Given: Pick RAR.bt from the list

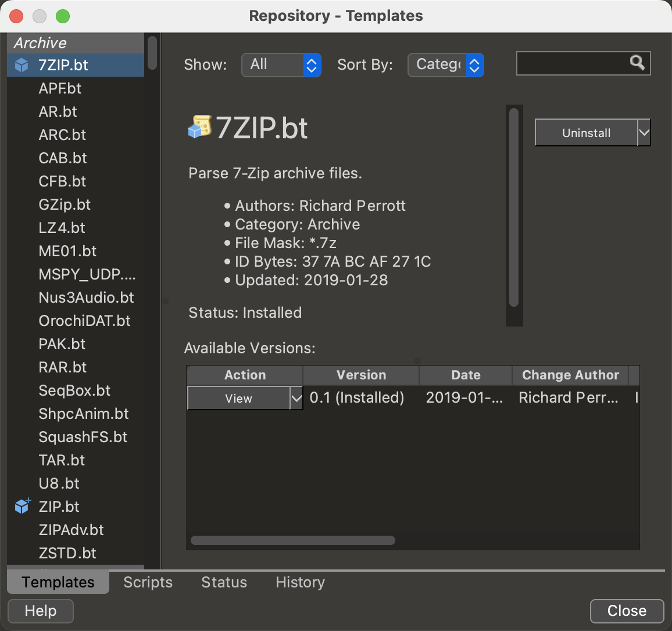Looking at the screenshot, I should pyautogui.click(x=76, y=367).
